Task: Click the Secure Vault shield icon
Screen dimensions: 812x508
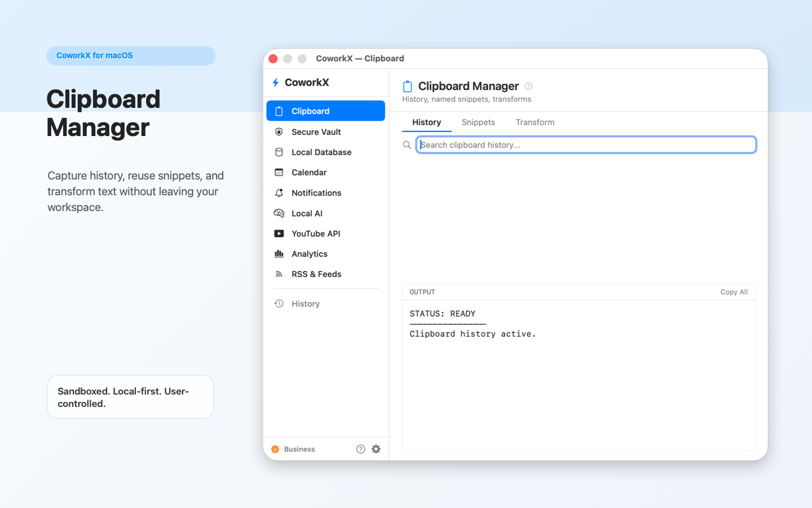Action: (279, 132)
